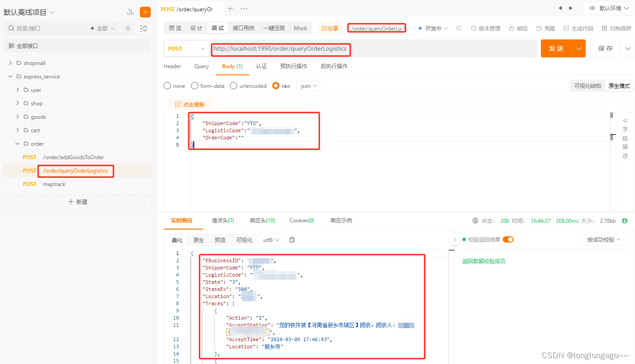Open the 按成功校验 dropdown
The width and height of the screenshot is (635, 364).
tap(604, 239)
